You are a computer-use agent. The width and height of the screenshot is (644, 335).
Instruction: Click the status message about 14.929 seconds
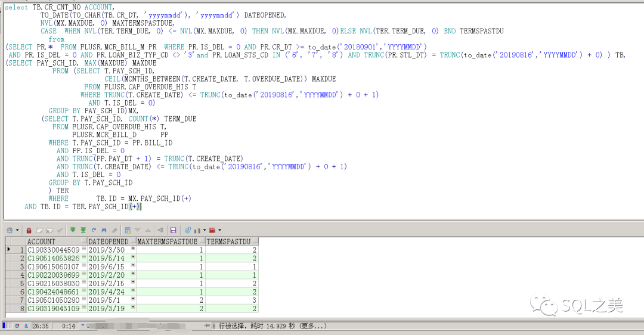point(270,326)
